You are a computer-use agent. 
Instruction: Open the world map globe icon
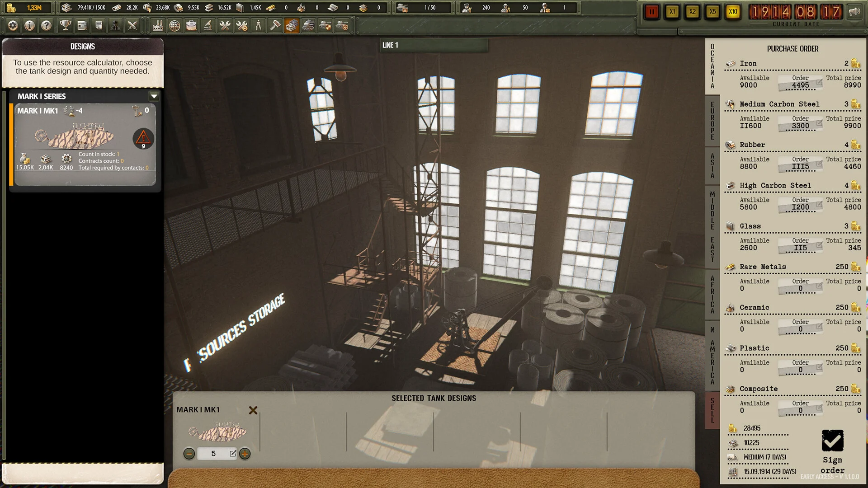tap(175, 26)
